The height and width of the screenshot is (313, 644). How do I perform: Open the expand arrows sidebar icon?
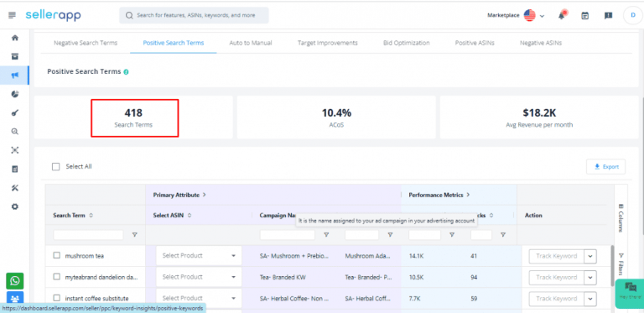click(15, 150)
